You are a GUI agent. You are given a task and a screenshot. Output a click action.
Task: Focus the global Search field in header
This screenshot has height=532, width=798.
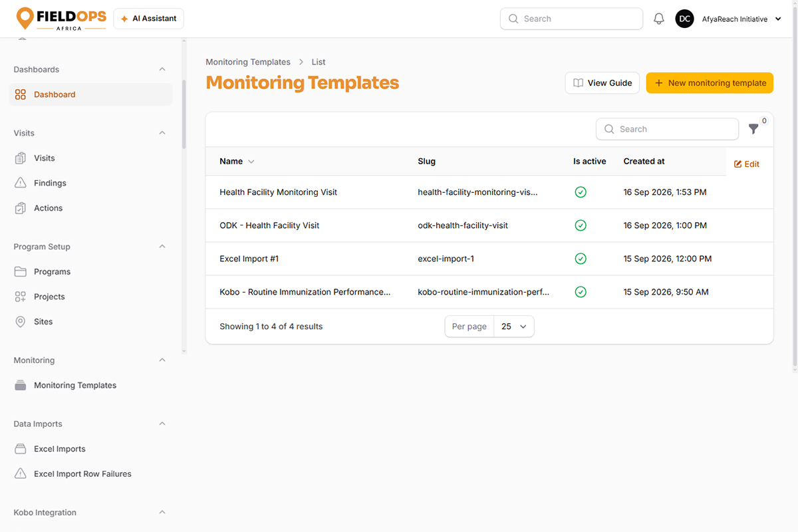(571, 19)
